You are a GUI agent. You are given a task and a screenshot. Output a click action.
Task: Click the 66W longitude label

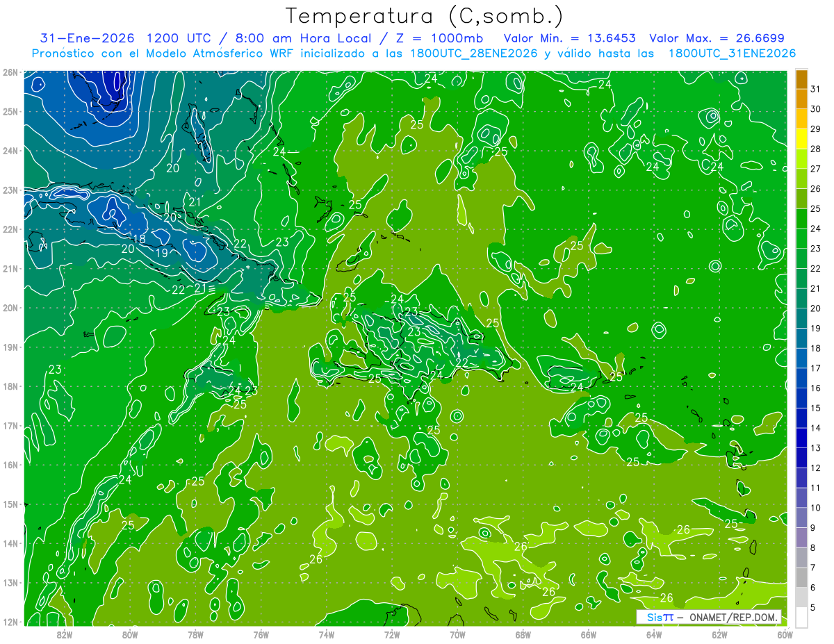tap(589, 634)
